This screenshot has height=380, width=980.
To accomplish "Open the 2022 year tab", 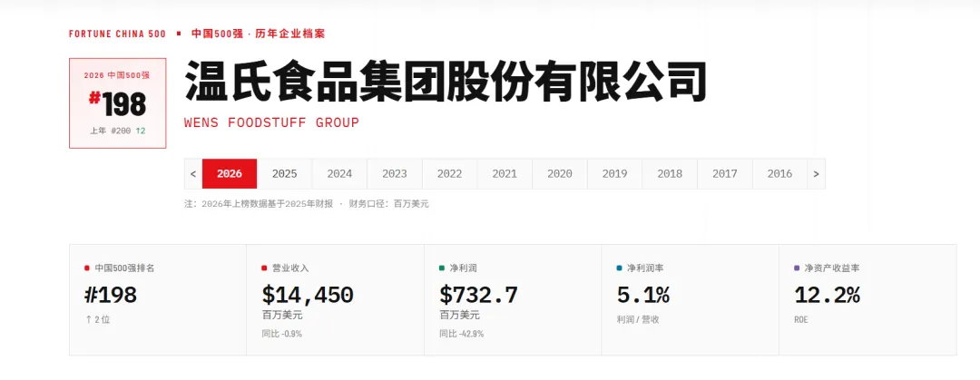I will point(449,174).
